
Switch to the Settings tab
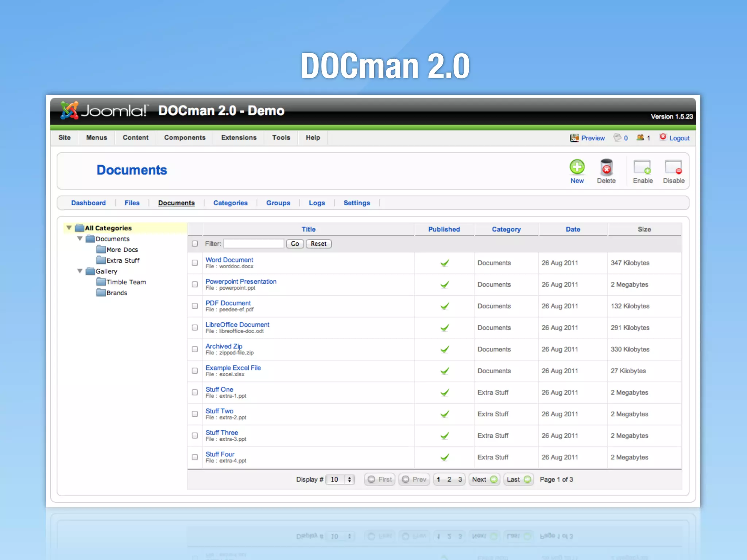click(x=356, y=203)
